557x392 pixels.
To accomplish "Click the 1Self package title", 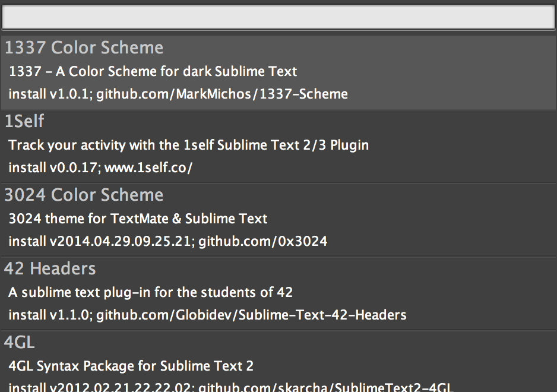I will pos(24,121).
